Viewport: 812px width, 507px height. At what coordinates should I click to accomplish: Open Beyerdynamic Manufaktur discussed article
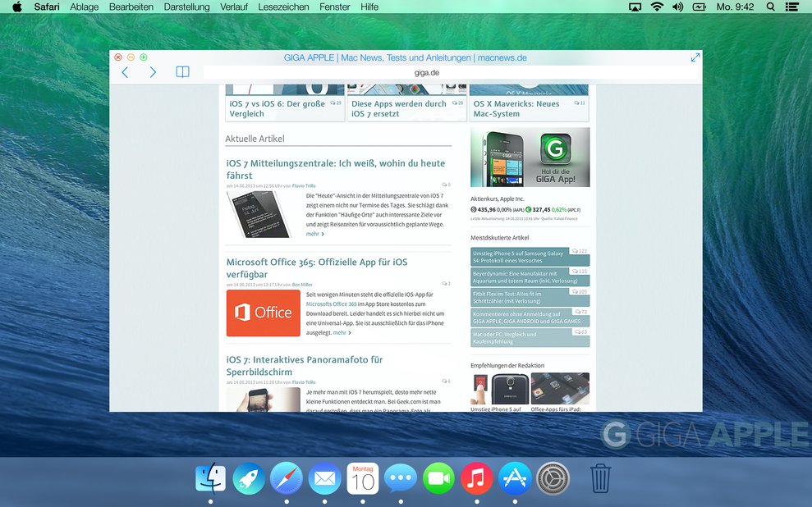[x=530, y=276]
